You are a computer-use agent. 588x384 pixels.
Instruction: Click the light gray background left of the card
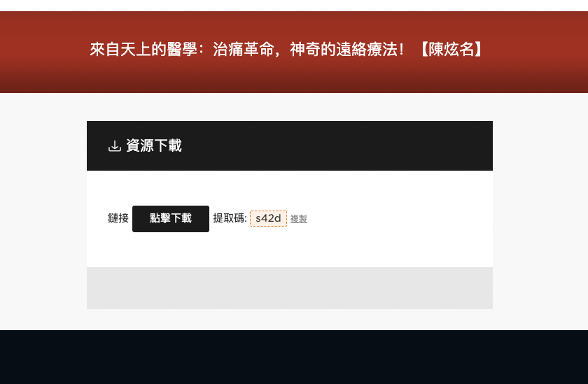[43, 211]
